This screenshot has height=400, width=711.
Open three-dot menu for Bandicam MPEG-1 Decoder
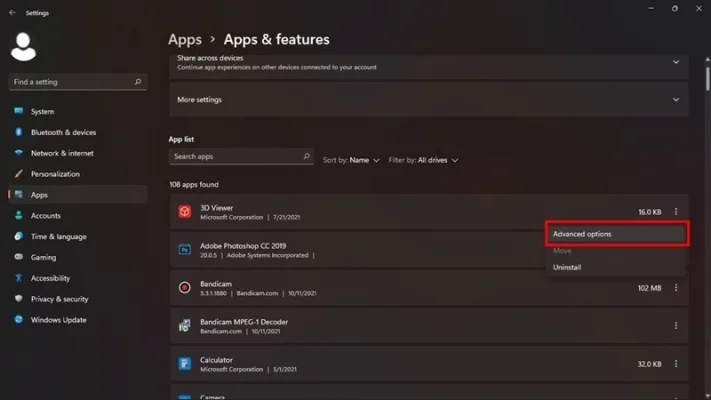(676, 326)
